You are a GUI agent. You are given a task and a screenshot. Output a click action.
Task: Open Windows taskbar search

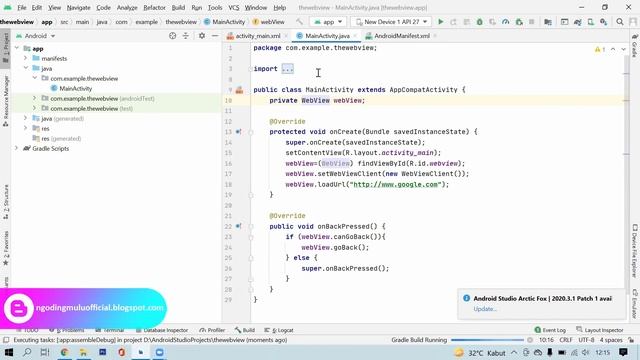27,352
